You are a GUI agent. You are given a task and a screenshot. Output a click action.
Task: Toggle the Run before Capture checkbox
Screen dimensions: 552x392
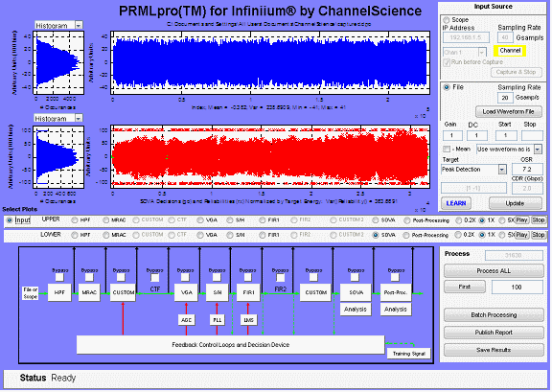coord(447,62)
